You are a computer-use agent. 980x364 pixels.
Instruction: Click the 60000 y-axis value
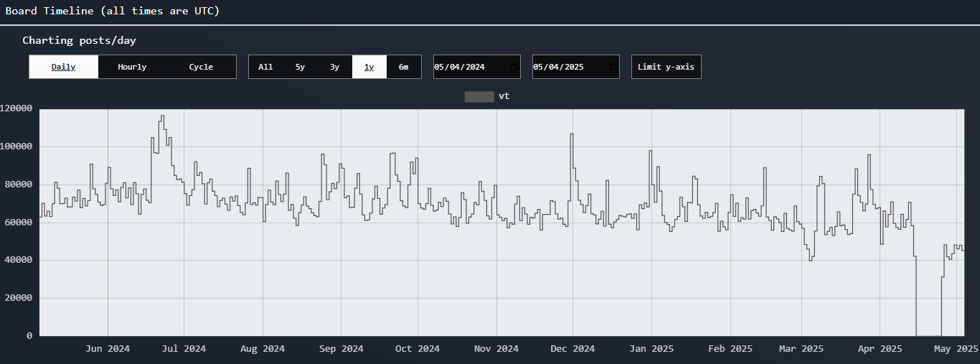coord(19,223)
